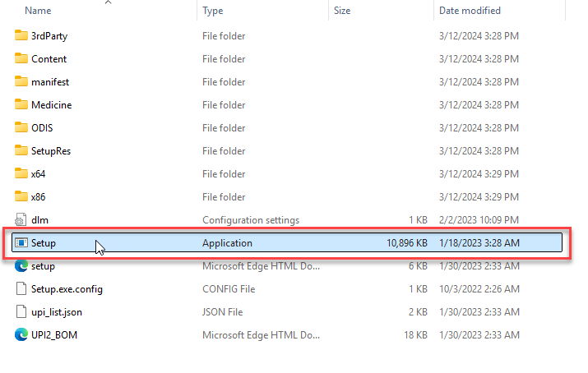The image size is (588, 373).
Task: Sort by the Date modified column header
Action: pyautogui.click(x=470, y=11)
